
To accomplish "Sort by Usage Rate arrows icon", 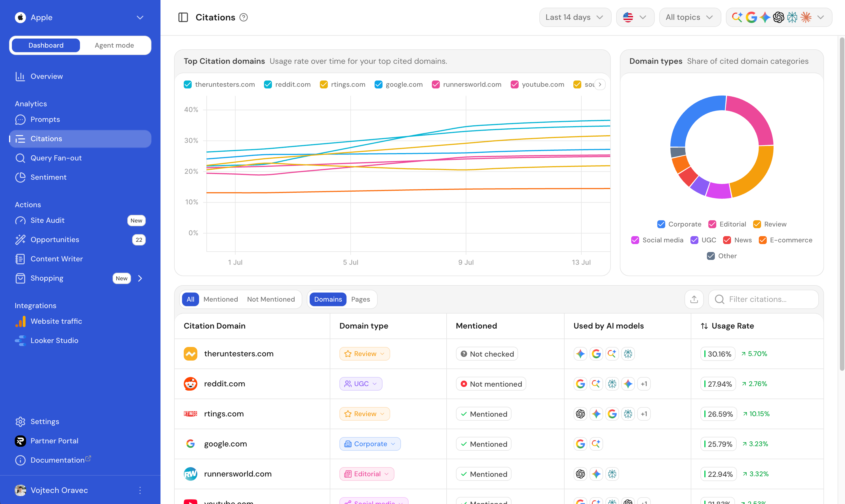I will [704, 326].
